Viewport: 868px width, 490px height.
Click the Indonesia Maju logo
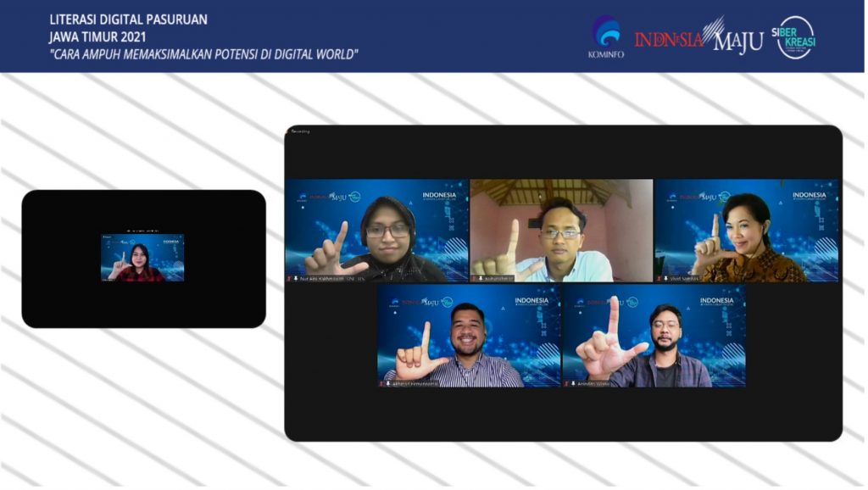tap(698, 38)
